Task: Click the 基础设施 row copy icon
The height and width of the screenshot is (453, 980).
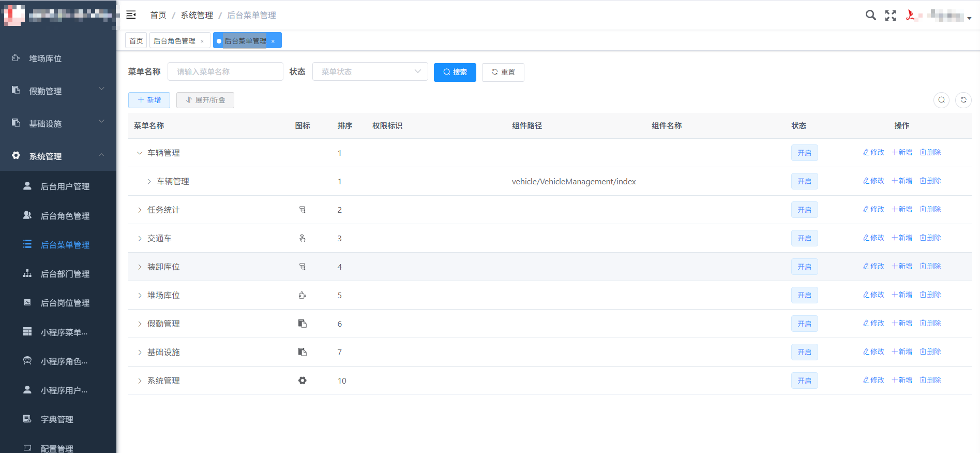Action: [303, 352]
